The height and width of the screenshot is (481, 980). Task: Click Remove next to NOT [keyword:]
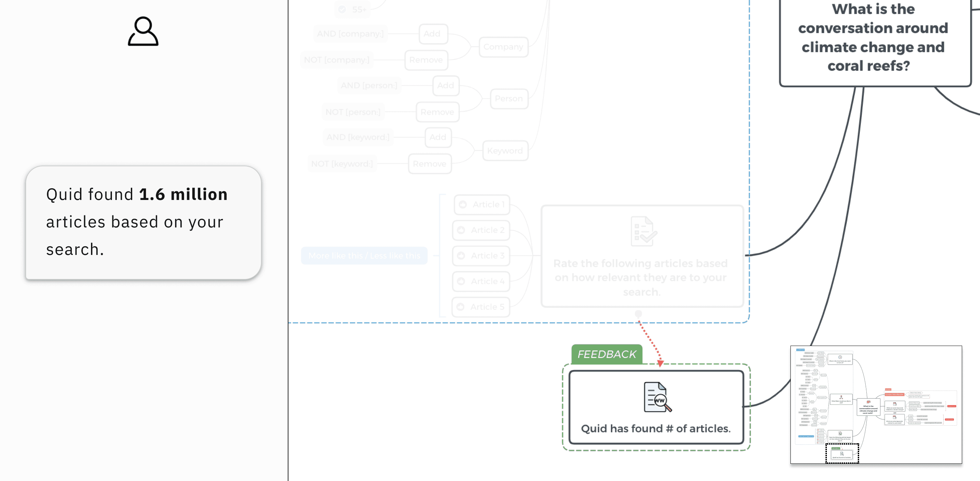[430, 164]
